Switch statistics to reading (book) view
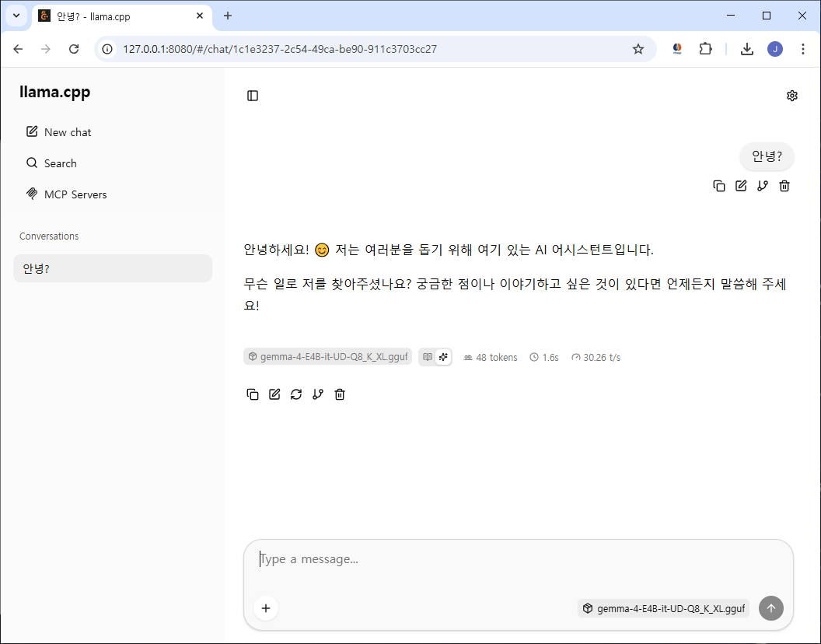The height and width of the screenshot is (644, 821). click(428, 357)
